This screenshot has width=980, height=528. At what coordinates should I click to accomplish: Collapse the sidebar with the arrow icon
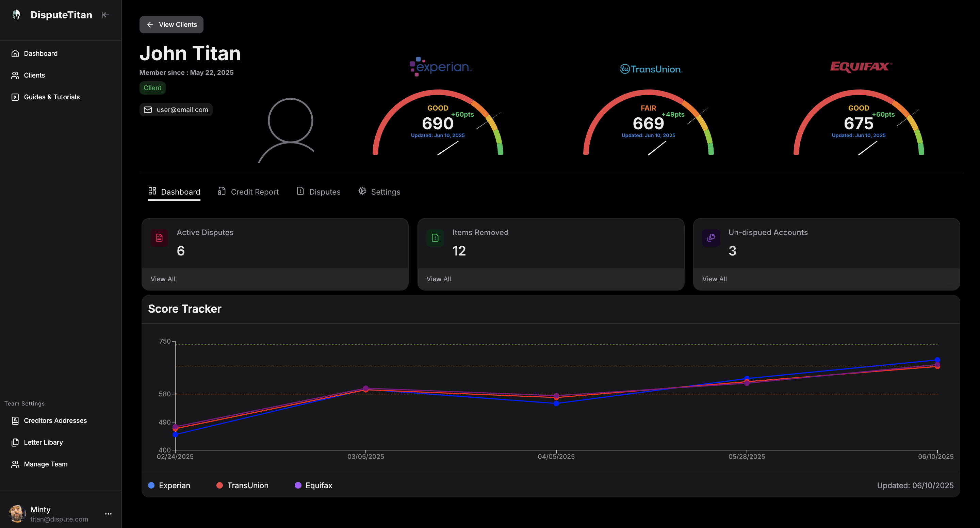(105, 15)
